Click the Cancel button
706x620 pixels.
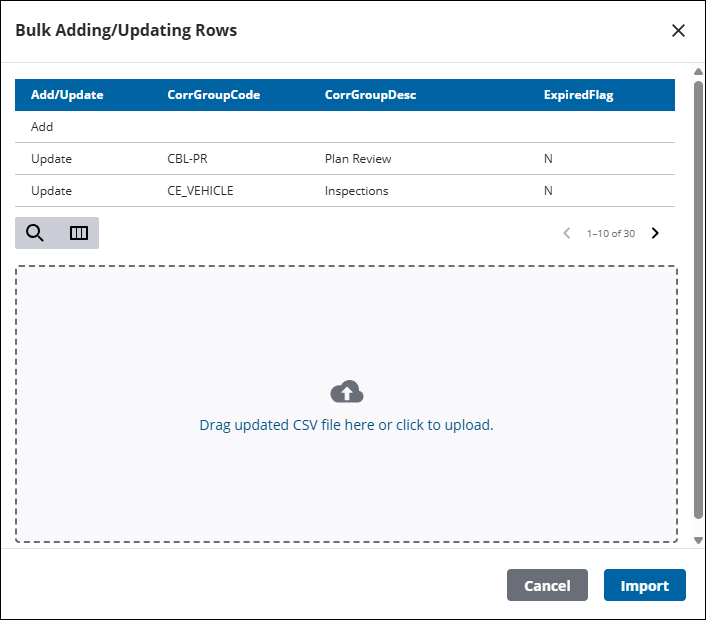point(547,585)
